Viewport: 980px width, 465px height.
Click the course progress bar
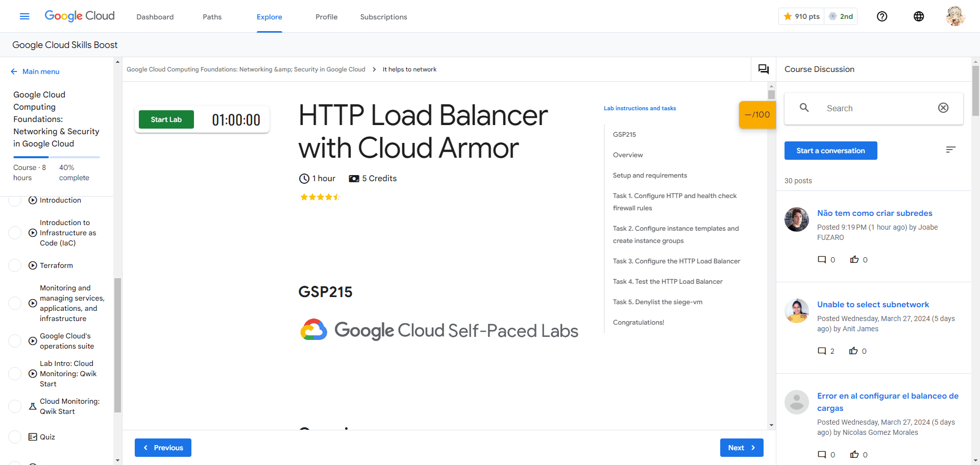point(57,157)
